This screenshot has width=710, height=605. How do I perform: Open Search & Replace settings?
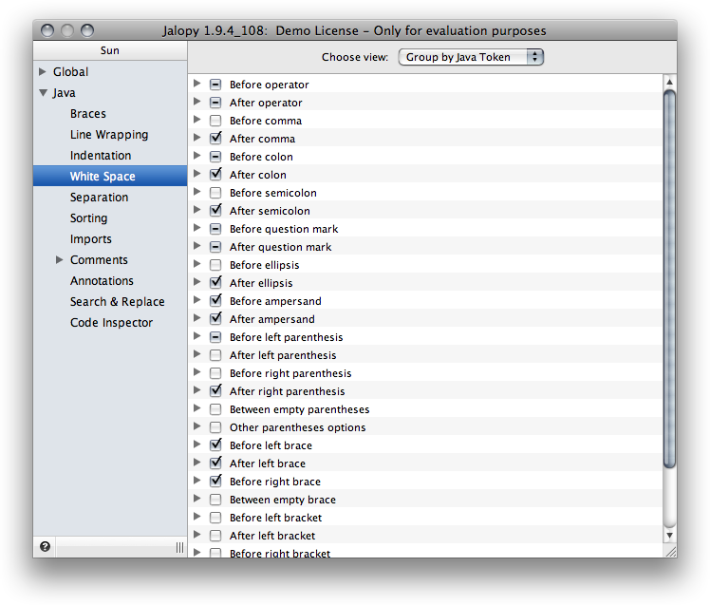click(x=117, y=302)
